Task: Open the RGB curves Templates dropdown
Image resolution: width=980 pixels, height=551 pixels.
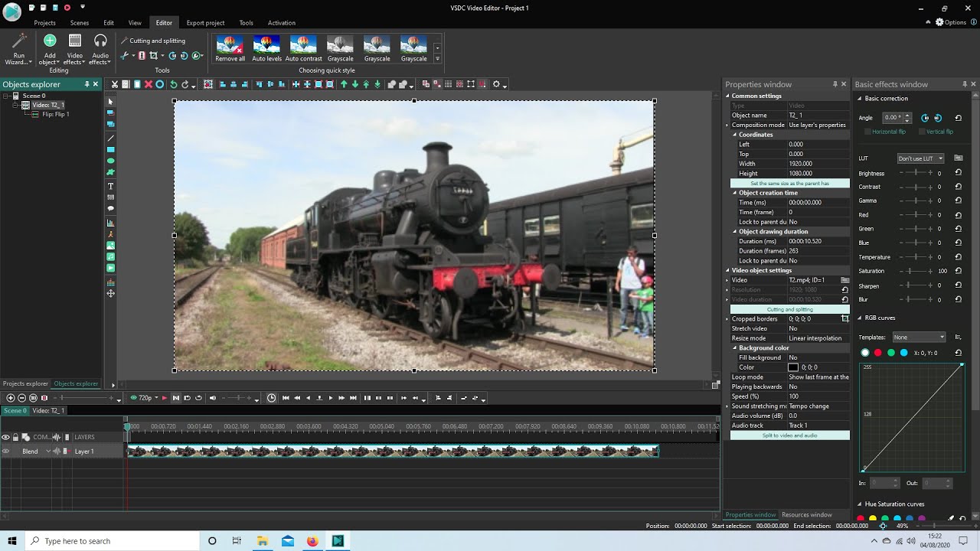Action: pyautogui.click(x=920, y=337)
